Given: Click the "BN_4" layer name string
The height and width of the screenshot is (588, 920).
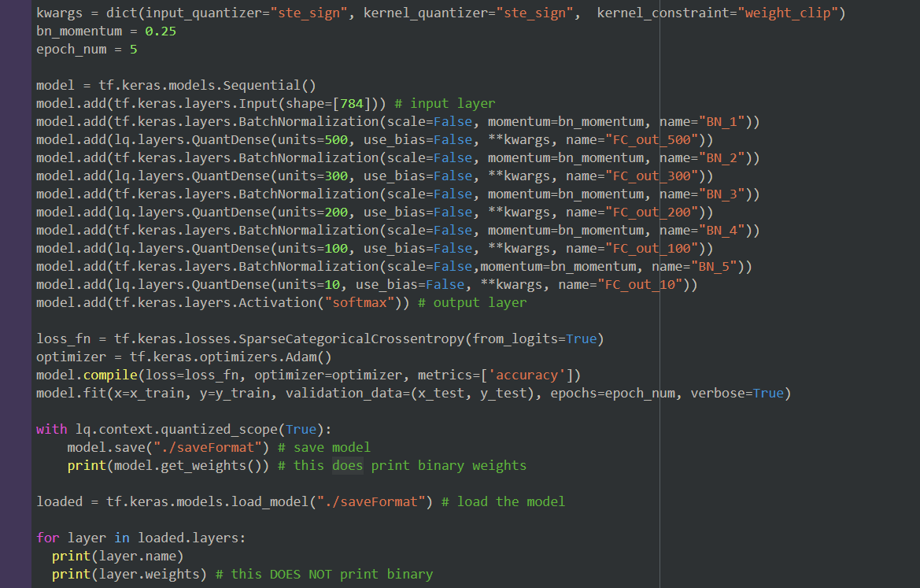Looking at the screenshot, I should click(721, 231).
